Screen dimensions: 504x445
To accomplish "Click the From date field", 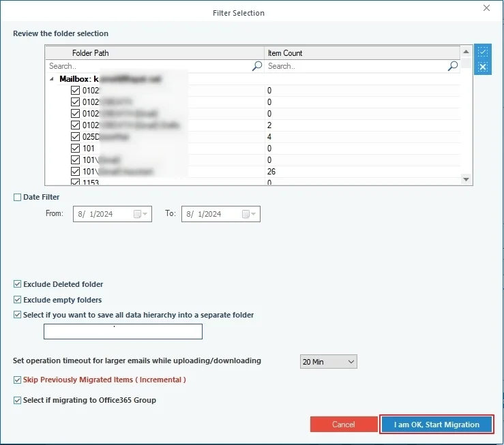I will (113, 214).
